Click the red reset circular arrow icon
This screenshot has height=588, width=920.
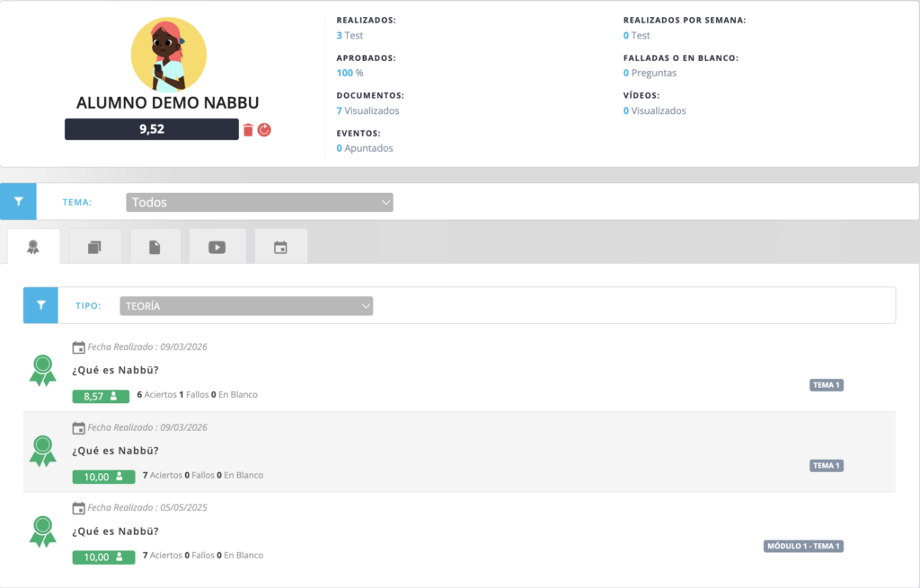pyautogui.click(x=264, y=130)
